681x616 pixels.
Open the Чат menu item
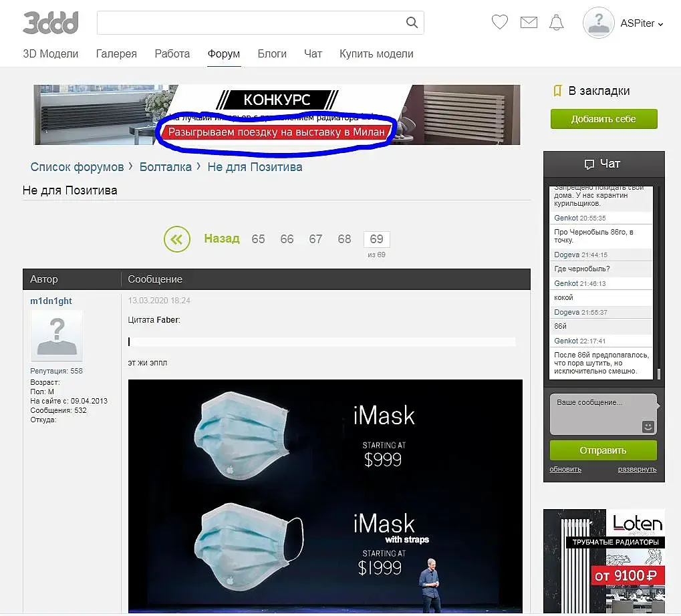click(x=313, y=54)
